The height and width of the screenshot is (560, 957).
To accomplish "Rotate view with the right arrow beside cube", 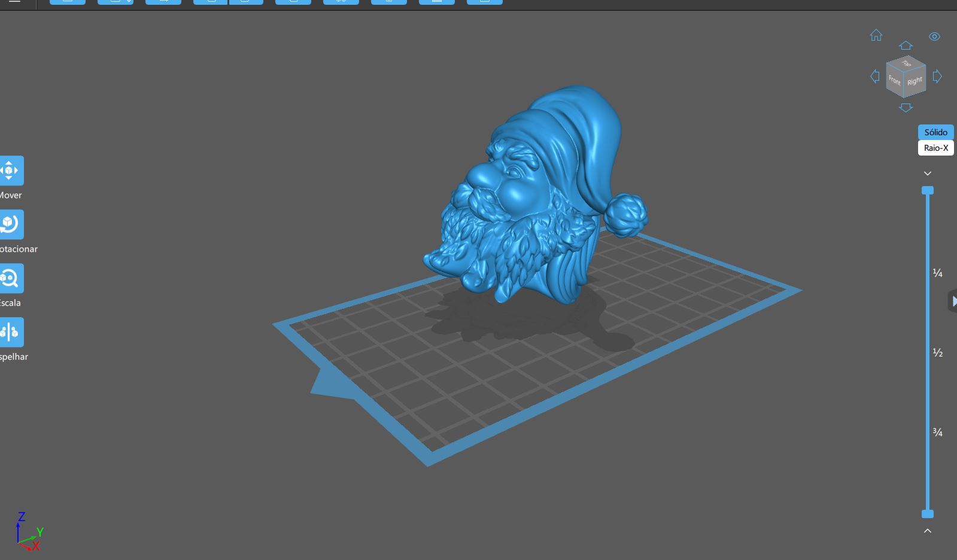I will 937,76.
